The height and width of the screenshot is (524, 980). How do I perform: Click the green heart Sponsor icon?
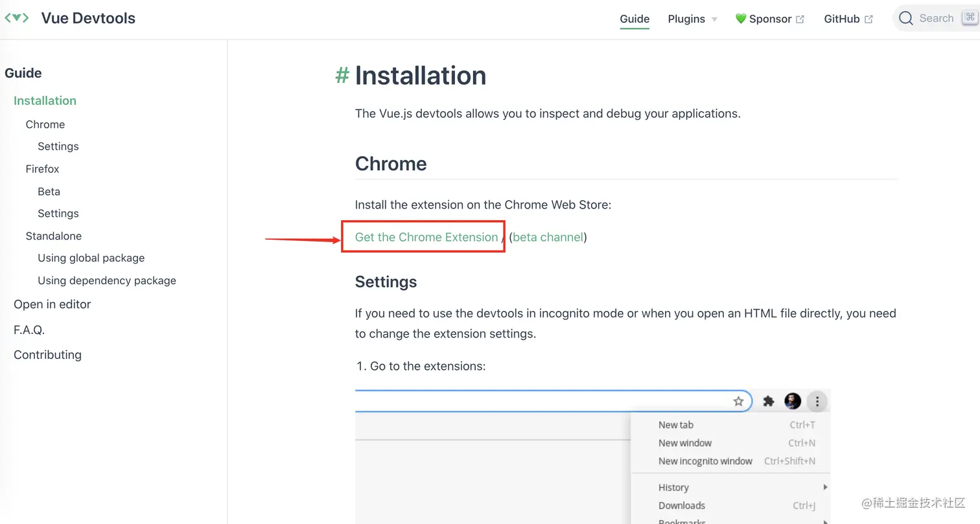click(740, 19)
